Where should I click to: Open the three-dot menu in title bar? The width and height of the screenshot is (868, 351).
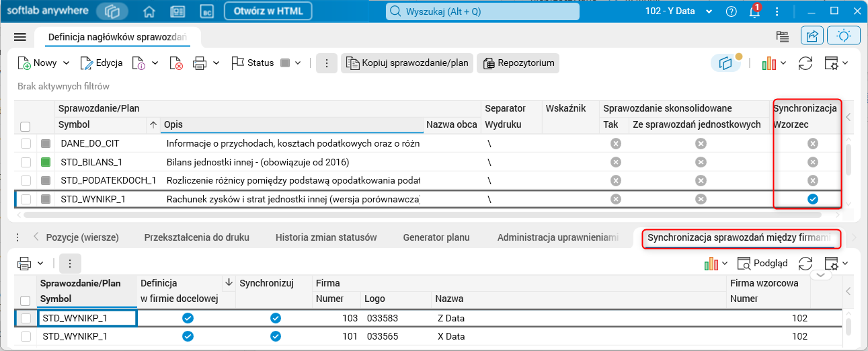point(777,11)
